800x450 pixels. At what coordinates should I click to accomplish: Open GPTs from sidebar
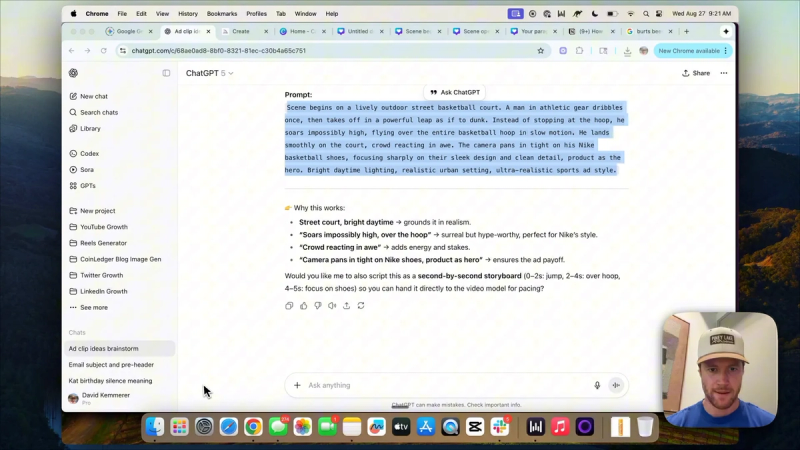(83, 186)
